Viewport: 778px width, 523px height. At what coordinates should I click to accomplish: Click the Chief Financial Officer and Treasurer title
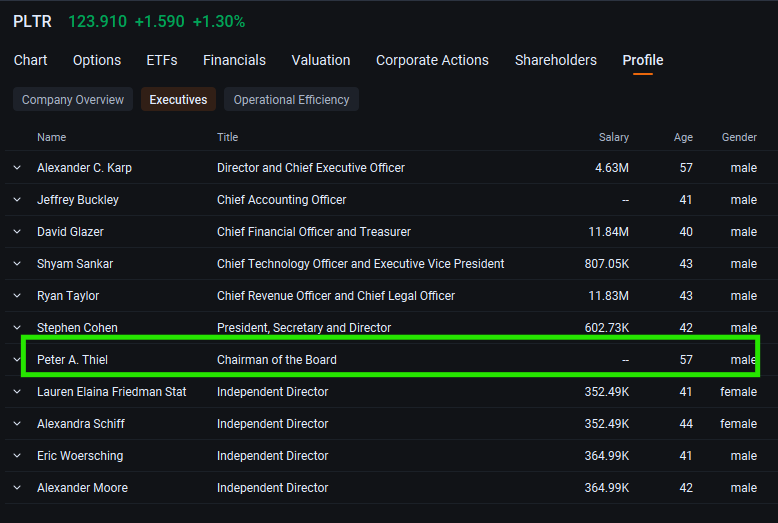click(x=314, y=232)
